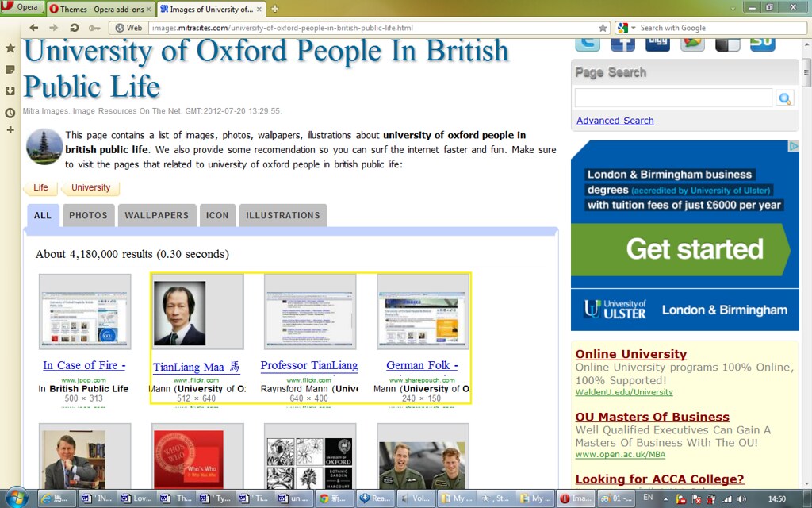Screen dimensions: 812x508
Task: Open the Bookmarks panel star icon
Action: [10, 48]
